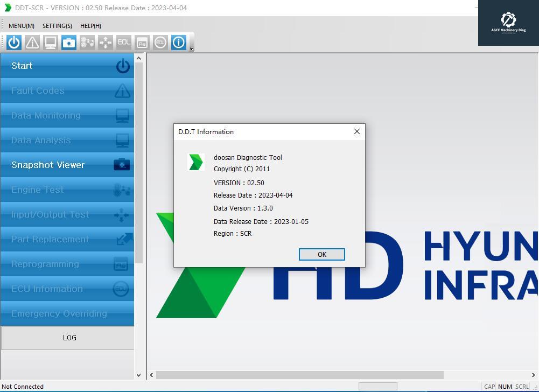Open the MENU(M) menu
Screen dimensions: 539x392
pos(22,26)
